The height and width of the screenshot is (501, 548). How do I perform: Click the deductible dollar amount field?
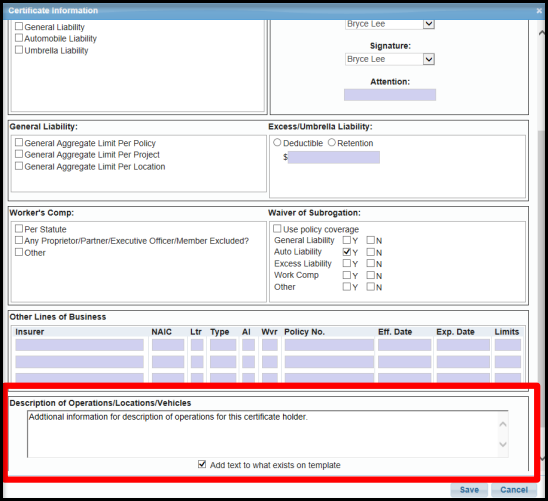click(x=334, y=157)
